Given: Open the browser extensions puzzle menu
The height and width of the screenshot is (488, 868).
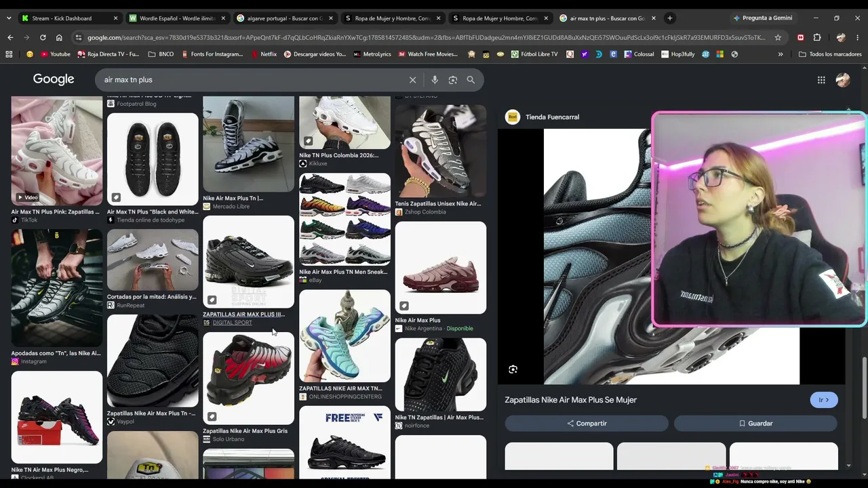Looking at the screenshot, I should (817, 37).
